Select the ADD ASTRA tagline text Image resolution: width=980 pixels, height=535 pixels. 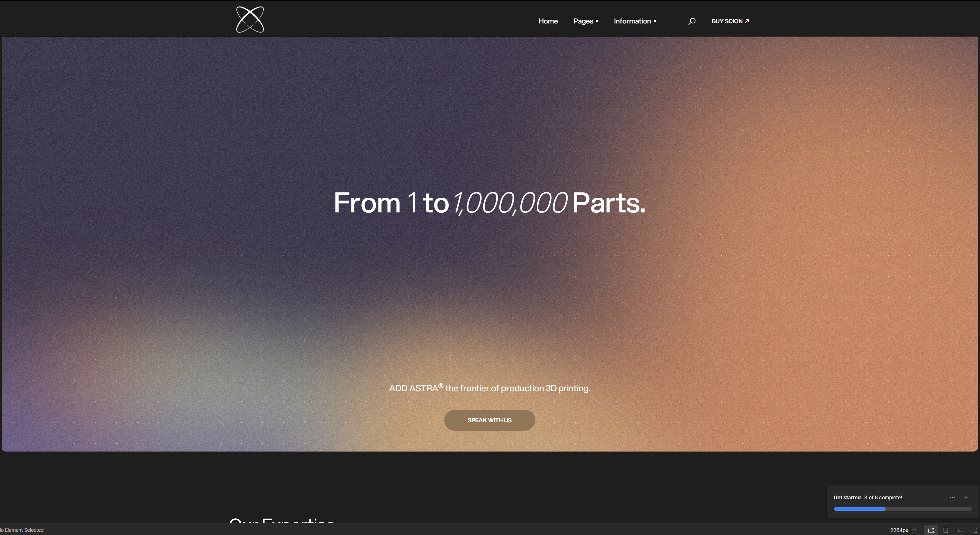coord(489,388)
